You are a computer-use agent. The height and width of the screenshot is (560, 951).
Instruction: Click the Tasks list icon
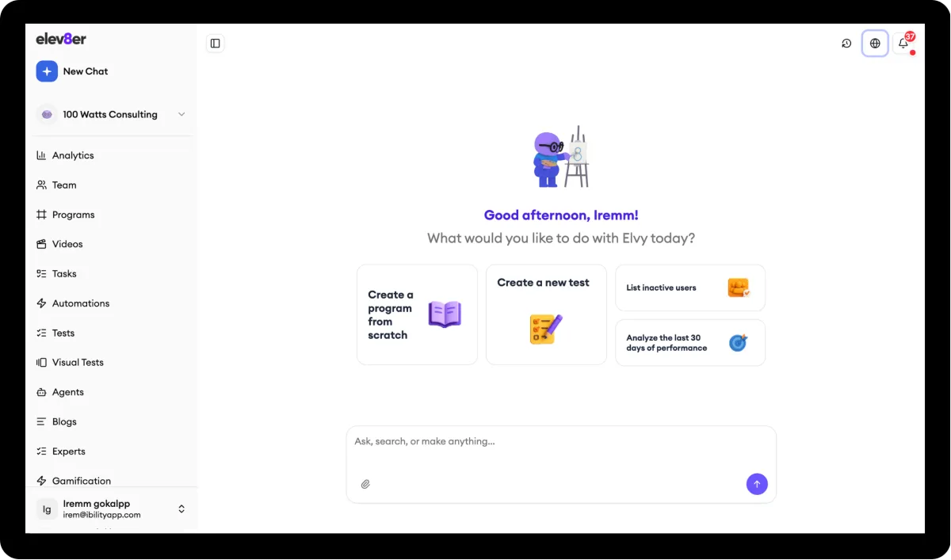(x=41, y=273)
